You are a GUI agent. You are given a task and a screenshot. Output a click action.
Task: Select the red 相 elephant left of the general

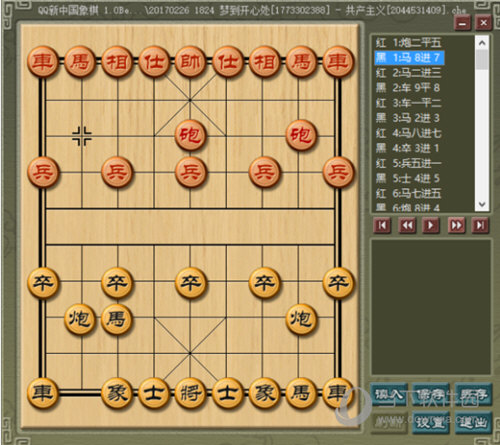point(117,62)
